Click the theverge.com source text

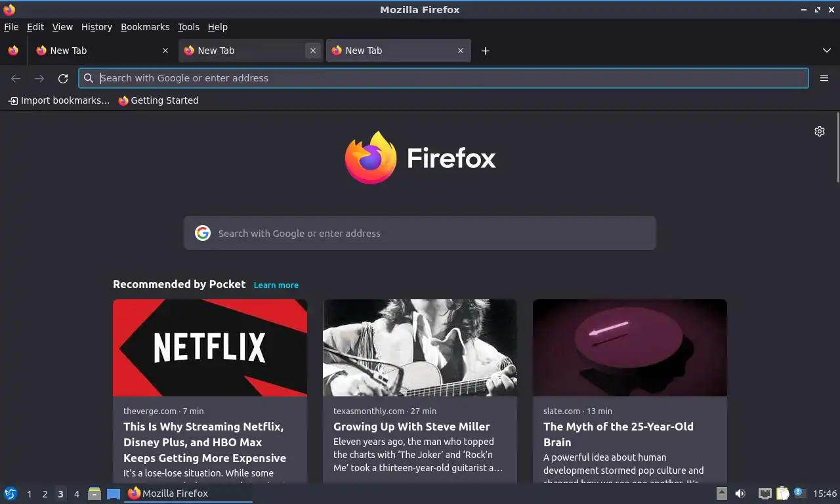point(150,411)
